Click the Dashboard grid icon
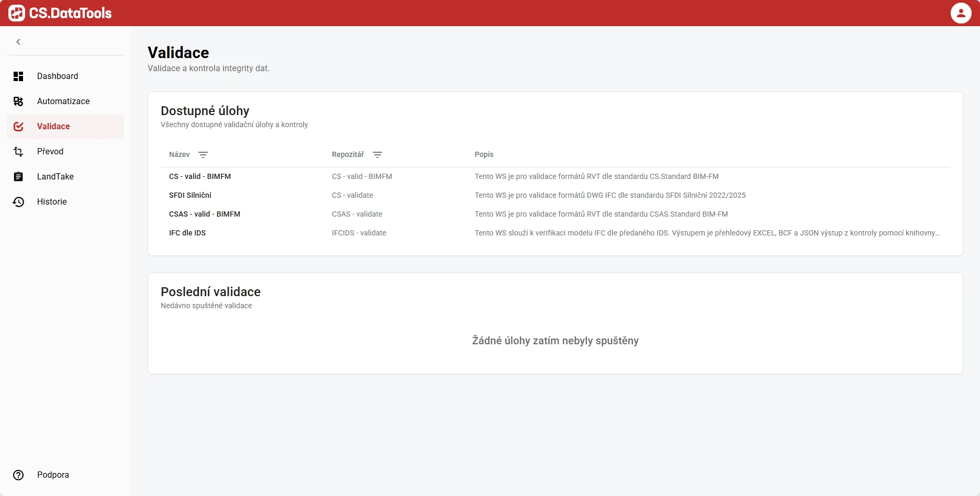This screenshot has width=980, height=496. click(18, 76)
